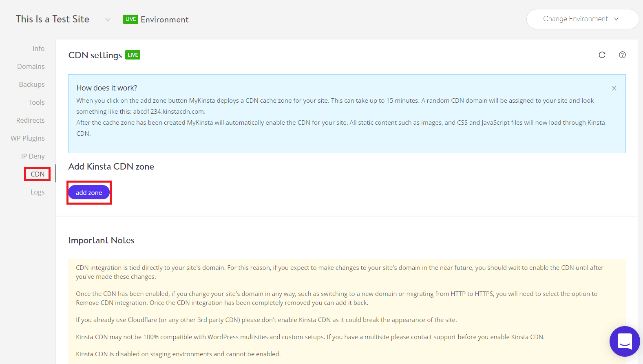Open the IP Deny section
This screenshot has height=364, width=643.
point(33,156)
